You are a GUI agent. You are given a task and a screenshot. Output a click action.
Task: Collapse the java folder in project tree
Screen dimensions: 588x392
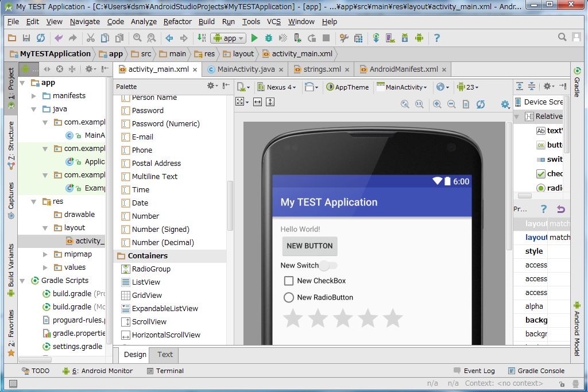pyautogui.click(x=34, y=109)
